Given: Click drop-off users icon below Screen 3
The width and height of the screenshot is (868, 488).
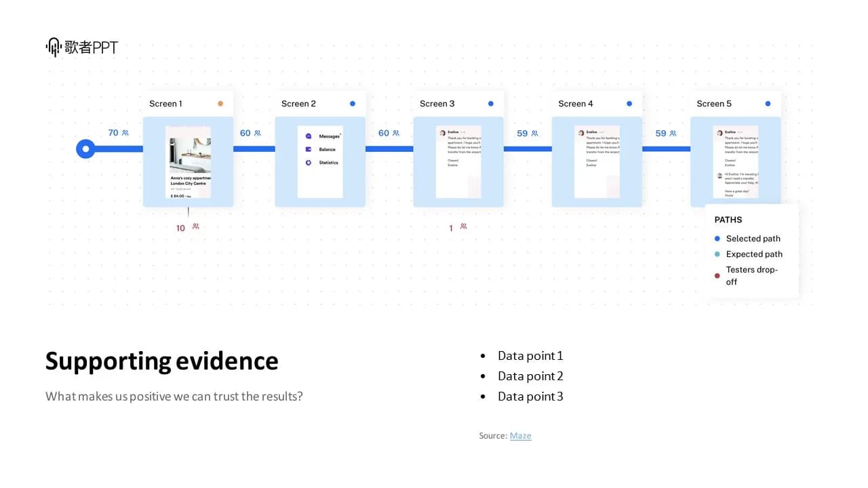Looking at the screenshot, I should (463, 227).
